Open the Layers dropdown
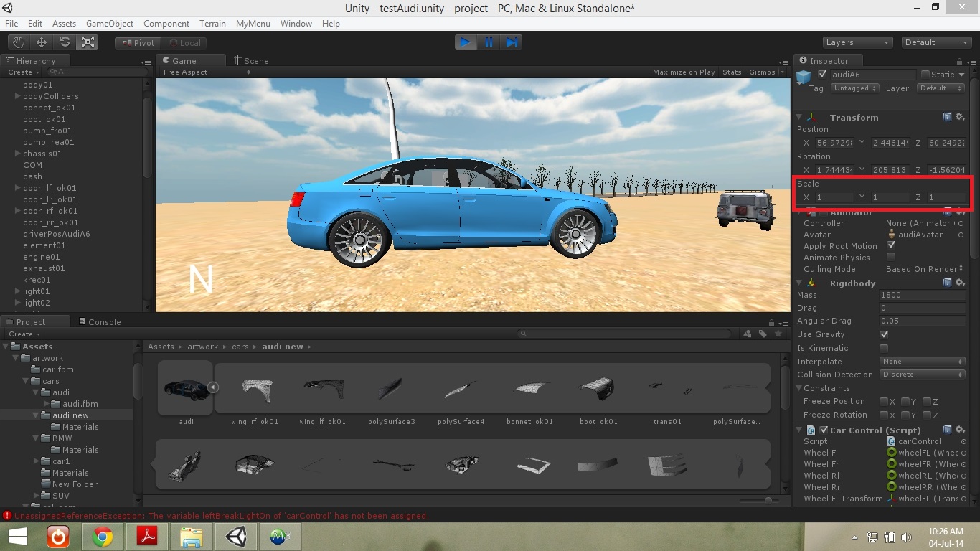The image size is (980, 551). coord(857,42)
